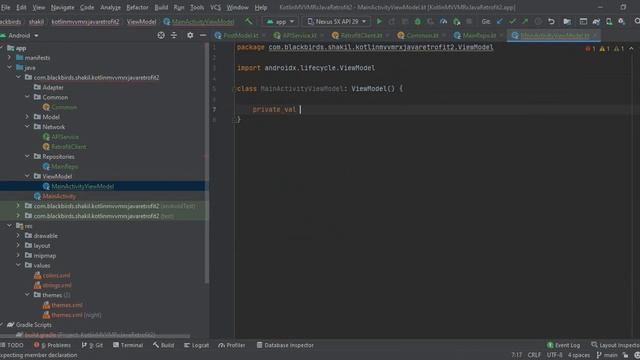This screenshot has height=360, width=640.
Task: Collapse the values folder
Action: click(18, 265)
